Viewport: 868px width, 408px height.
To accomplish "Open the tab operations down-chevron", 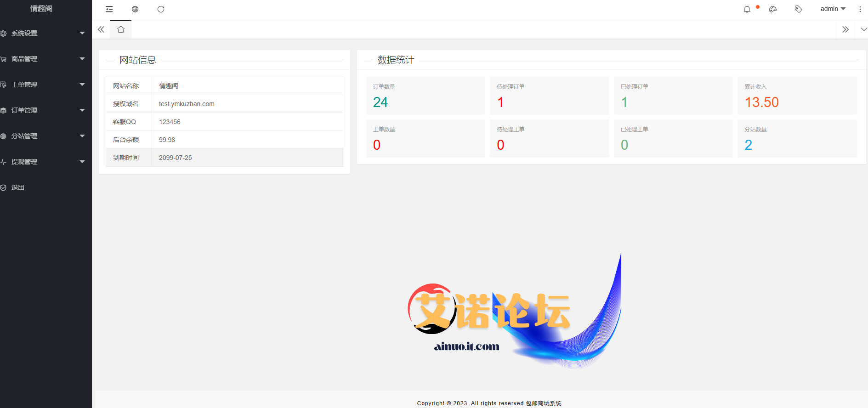I will point(863,29).
